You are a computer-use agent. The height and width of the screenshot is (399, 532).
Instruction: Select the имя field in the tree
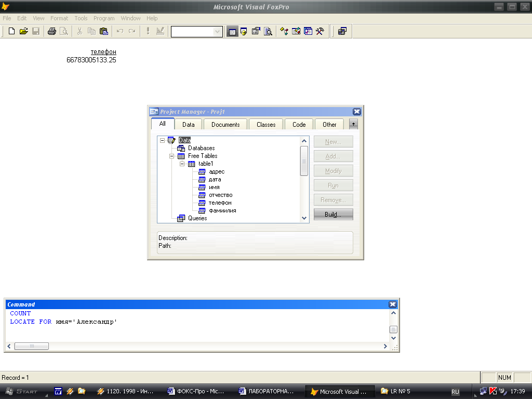(214, 187)
